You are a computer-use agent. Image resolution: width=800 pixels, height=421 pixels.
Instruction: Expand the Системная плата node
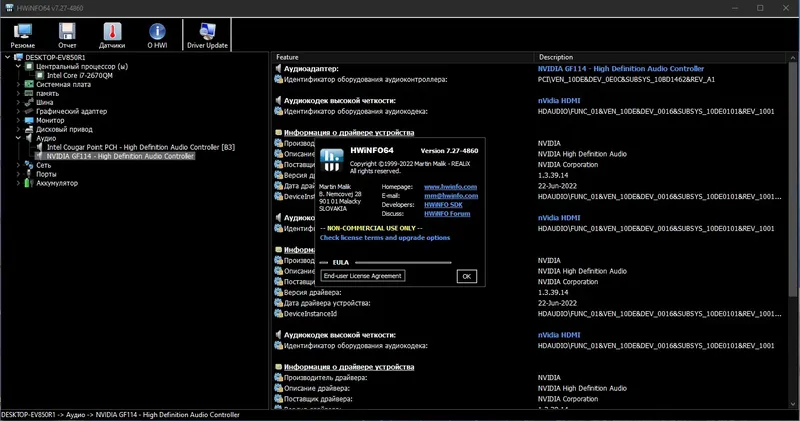pyautogui.click(x=18, y=84)
